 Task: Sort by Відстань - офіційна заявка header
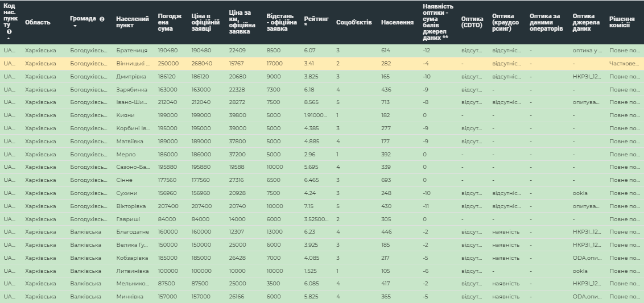(x=281, y=22)
